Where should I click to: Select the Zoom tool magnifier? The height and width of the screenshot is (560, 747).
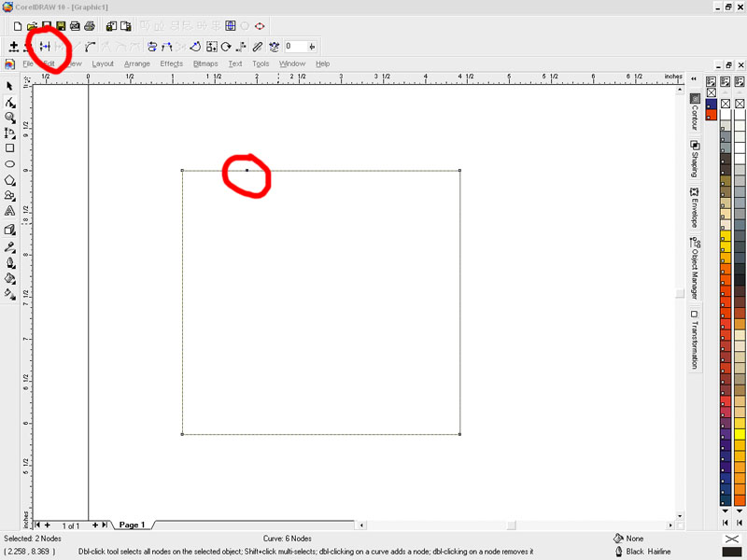click(9, 118)
